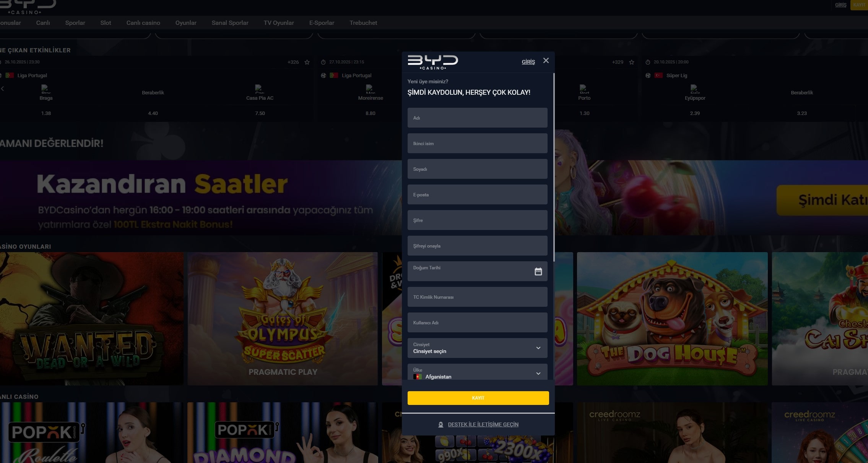Click the Casa Pia AC team logo
The width and height of the screenshot is (868, 463).
[260, 89]
